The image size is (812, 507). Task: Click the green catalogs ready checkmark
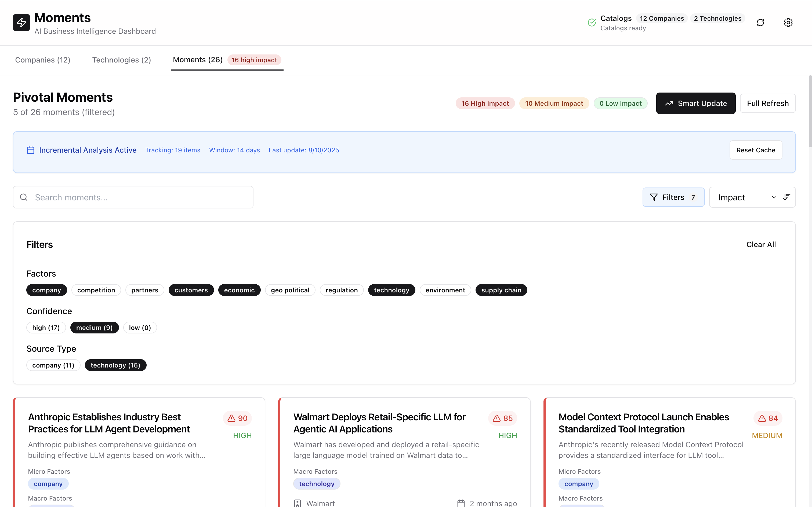592,23
